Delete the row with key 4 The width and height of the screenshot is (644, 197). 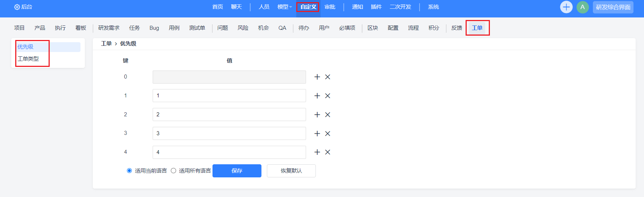point(328,152)
